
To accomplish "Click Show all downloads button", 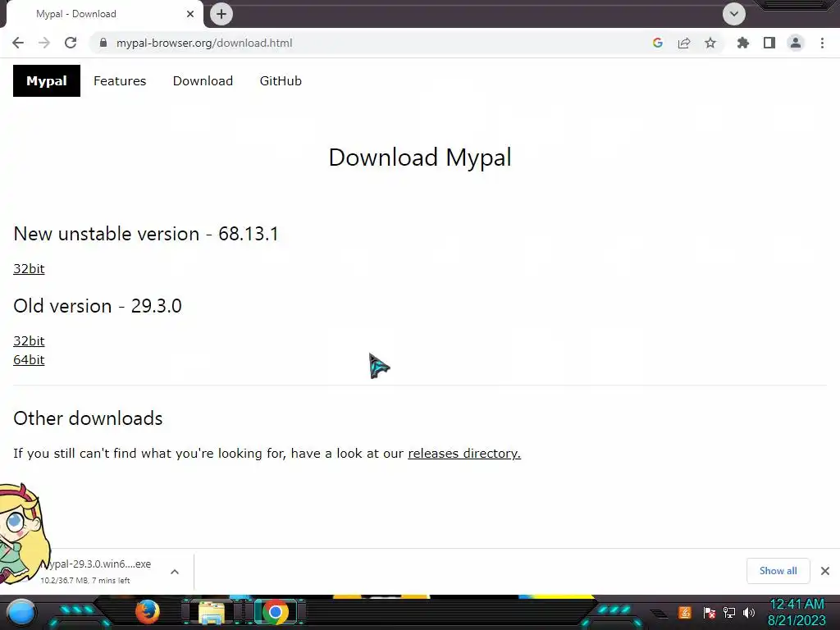I will pyautogui.click(x=778, y=571).
